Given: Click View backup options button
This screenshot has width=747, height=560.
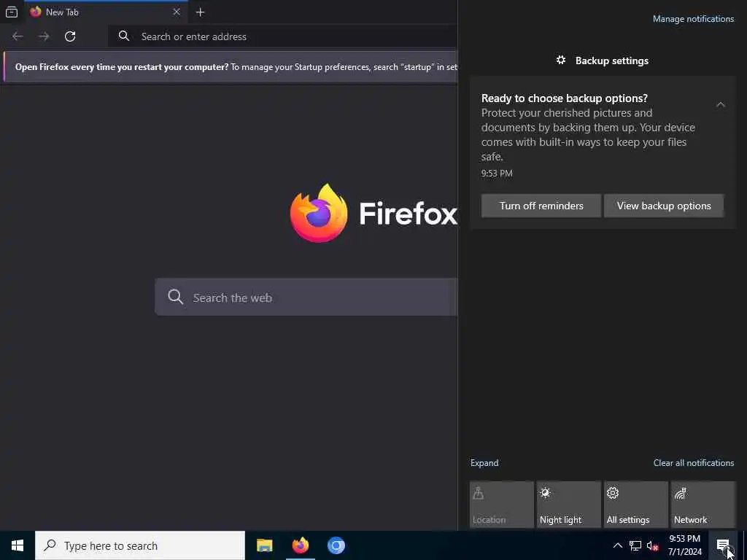Looking at the screenshot, I should tap(664, 206).
